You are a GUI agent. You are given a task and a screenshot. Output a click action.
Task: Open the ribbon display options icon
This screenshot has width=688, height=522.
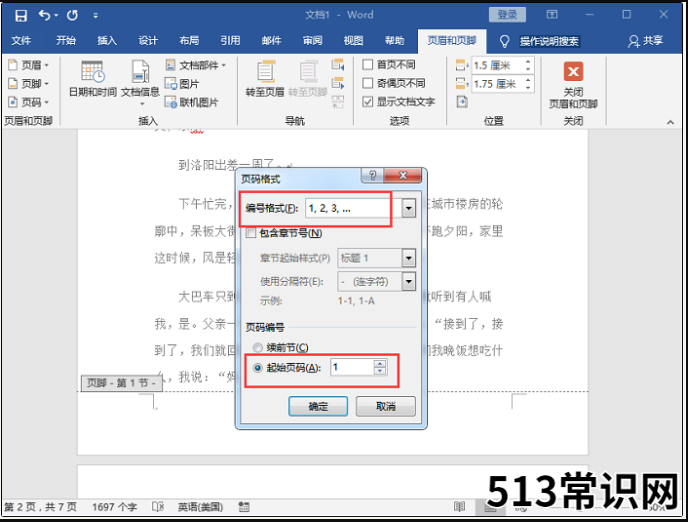coord(552,14)
